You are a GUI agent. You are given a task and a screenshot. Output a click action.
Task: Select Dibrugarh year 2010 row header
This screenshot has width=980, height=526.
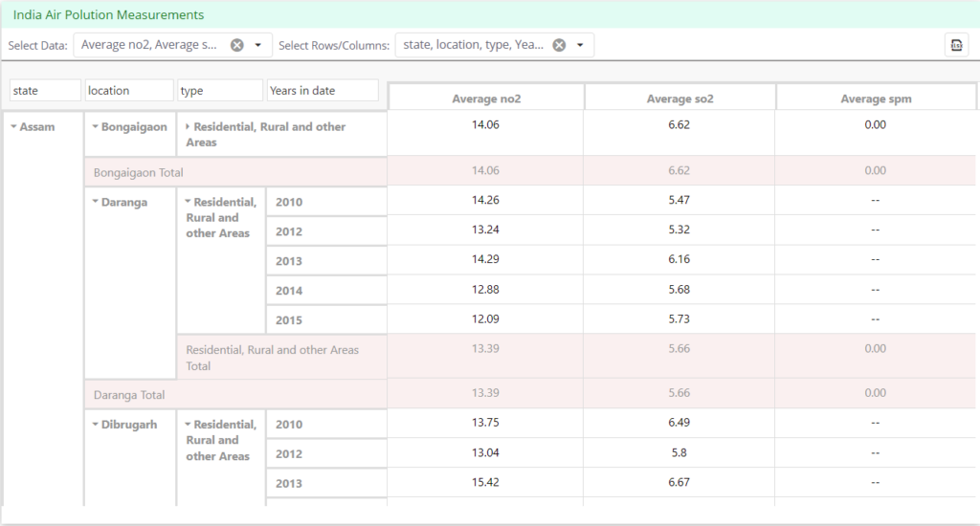point(326,425)
